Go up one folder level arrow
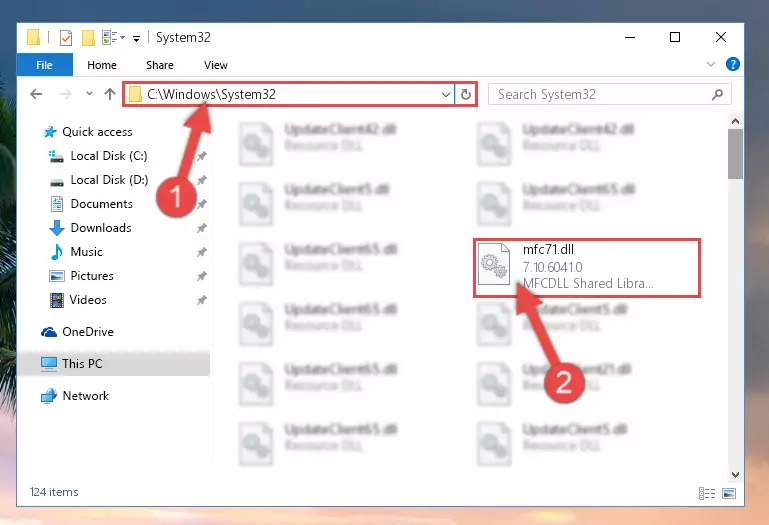 (110, 94)
